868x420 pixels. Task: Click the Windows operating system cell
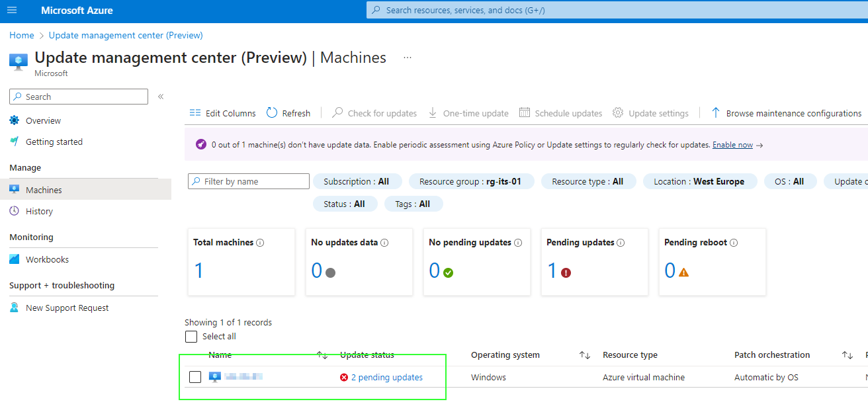tap(488, 377)
